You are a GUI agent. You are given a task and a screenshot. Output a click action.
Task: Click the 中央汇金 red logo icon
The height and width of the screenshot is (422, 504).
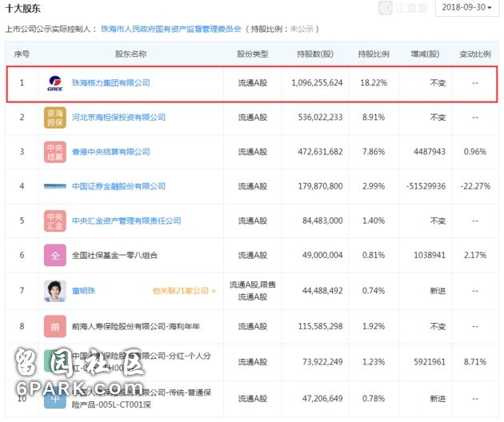[x=55, y=221]
